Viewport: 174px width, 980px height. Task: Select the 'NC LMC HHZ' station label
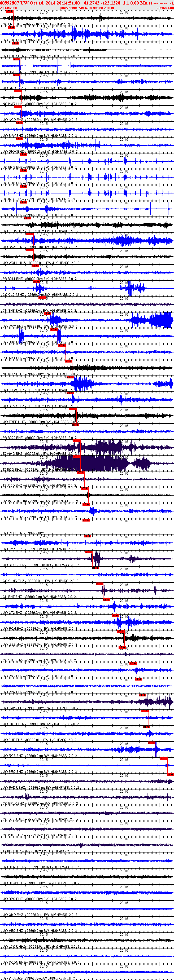12,24
